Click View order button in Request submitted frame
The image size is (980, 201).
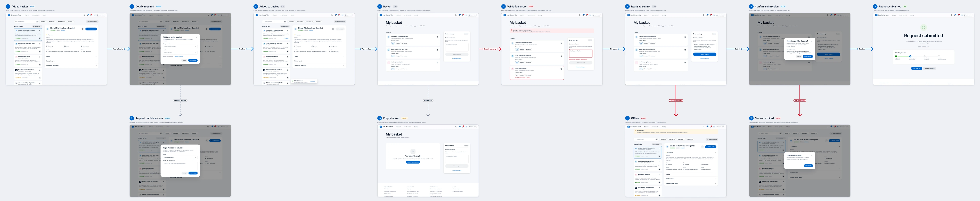click(917, 68)
